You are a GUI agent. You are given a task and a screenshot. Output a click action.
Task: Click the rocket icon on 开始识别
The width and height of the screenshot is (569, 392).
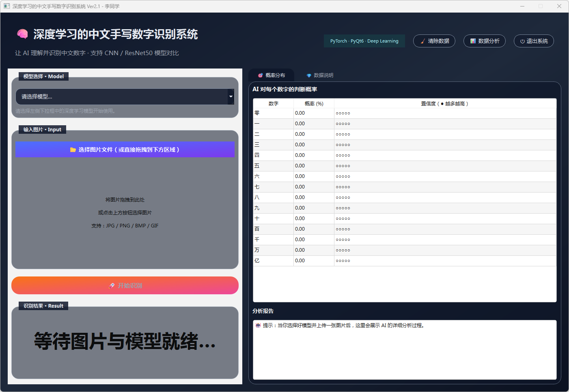click(x=112, y=286)
